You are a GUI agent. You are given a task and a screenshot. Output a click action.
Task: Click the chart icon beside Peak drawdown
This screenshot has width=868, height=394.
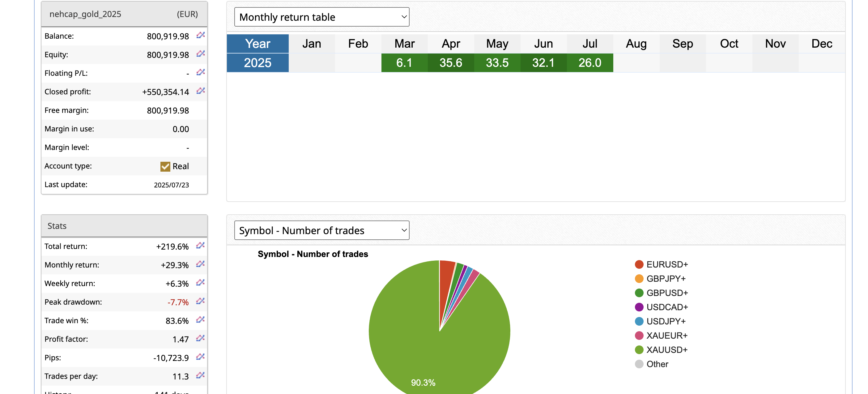point(201,301)
